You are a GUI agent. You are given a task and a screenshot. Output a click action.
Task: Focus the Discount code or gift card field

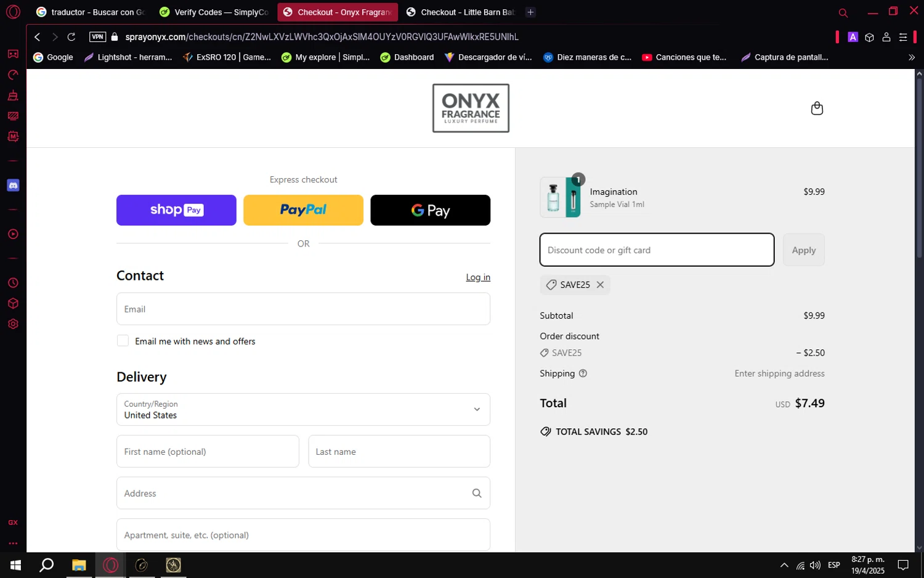click(657, 250)
